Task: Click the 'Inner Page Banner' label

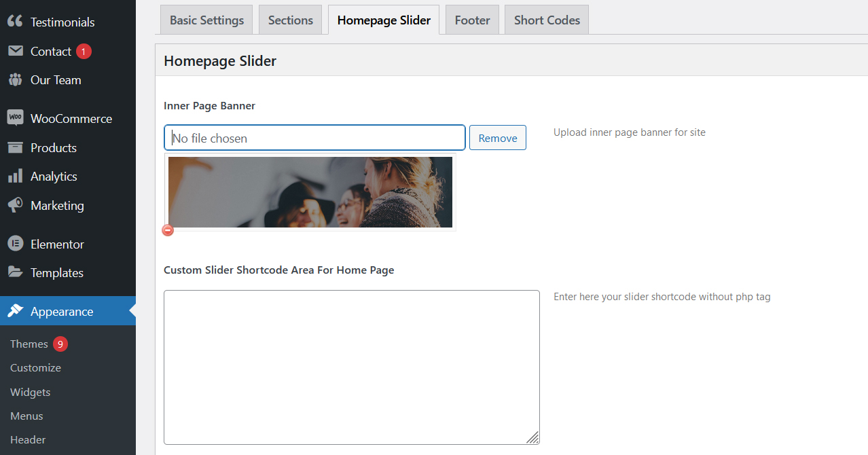Action: pyautogui.click(x=210, y=105)
